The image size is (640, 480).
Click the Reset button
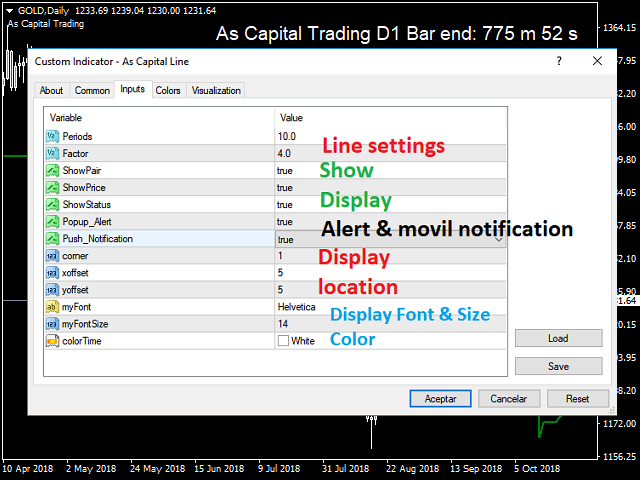577,398
